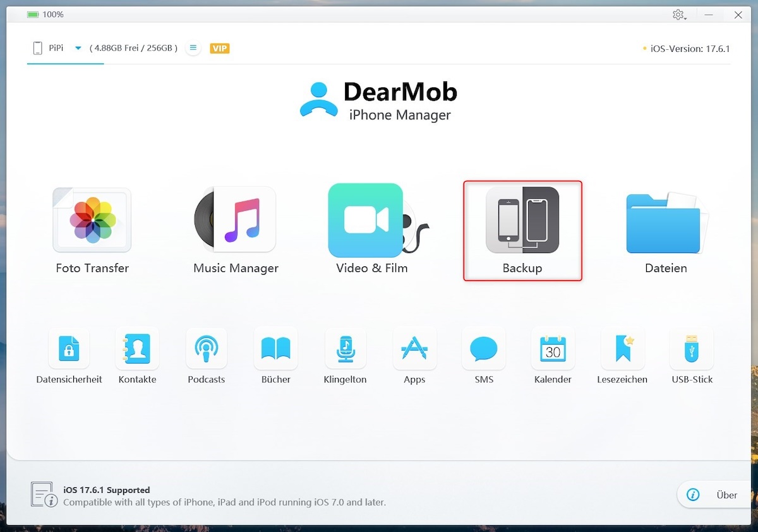Launch the Video & Film section
This screenshot has height=532, width=758.
point(371,220)
